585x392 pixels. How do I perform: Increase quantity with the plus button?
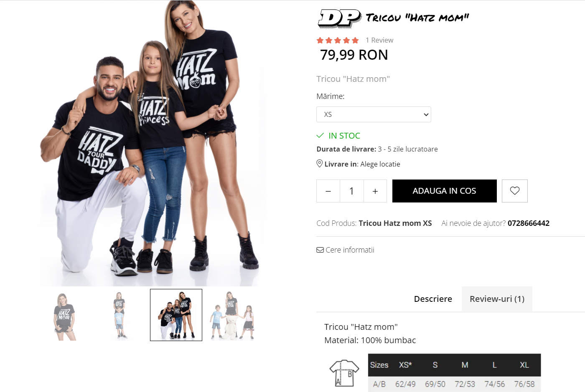[x=375, y=191]
